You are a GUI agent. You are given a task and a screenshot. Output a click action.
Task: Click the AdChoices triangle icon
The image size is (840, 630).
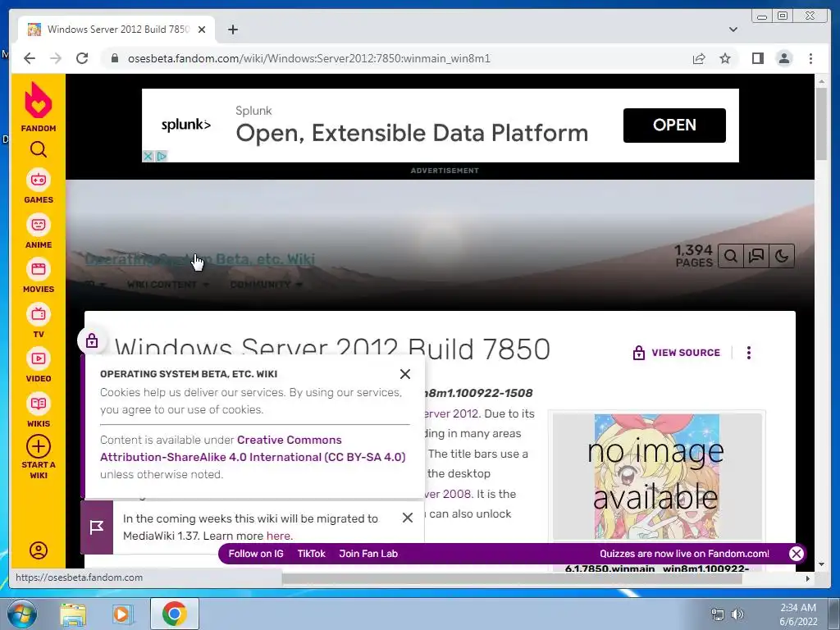(x=161, y=156)
